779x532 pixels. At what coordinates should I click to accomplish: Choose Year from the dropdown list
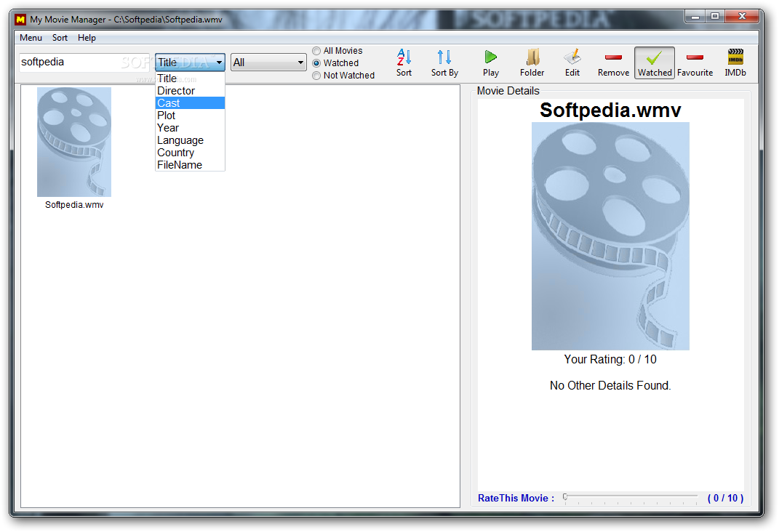190,128
